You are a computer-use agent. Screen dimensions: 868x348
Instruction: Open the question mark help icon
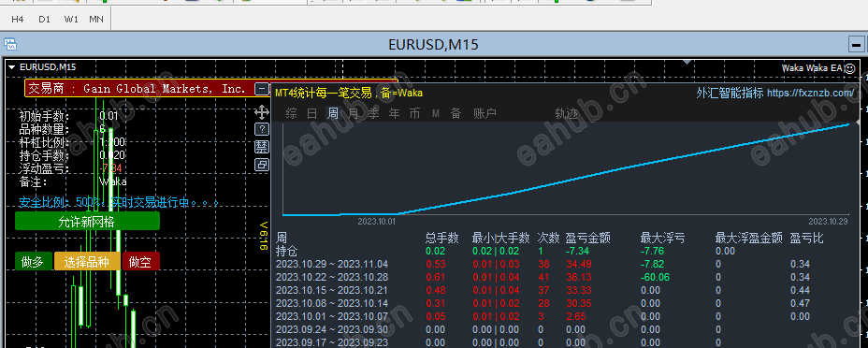click(261, 129)
